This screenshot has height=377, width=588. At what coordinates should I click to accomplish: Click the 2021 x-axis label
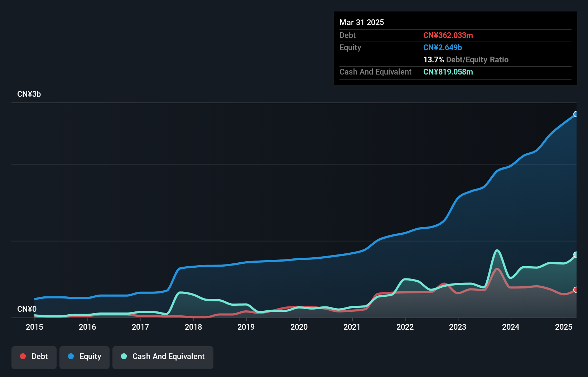[x=352, y=327]
